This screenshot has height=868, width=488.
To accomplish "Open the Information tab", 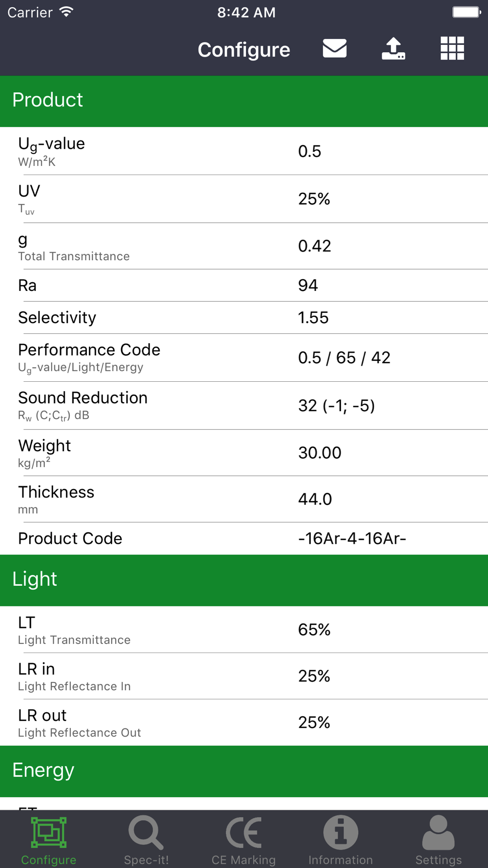I will click(341, 840).
